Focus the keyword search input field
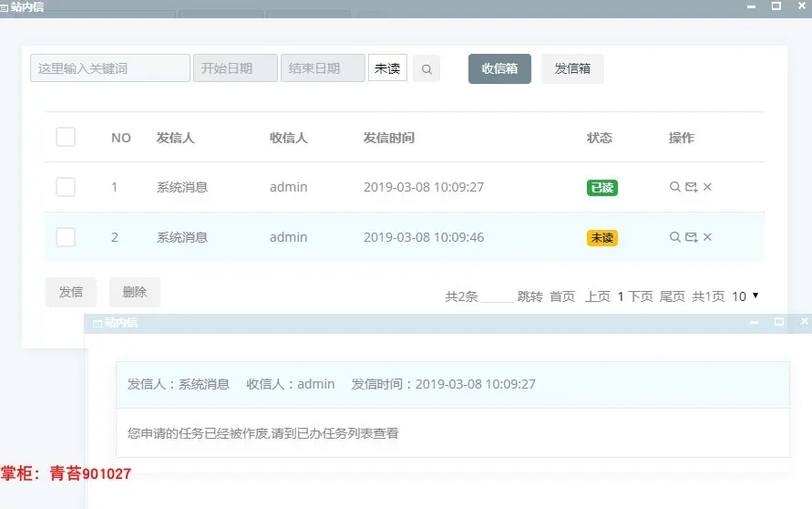Screen dimensions: 812x509 pos(109,68)
